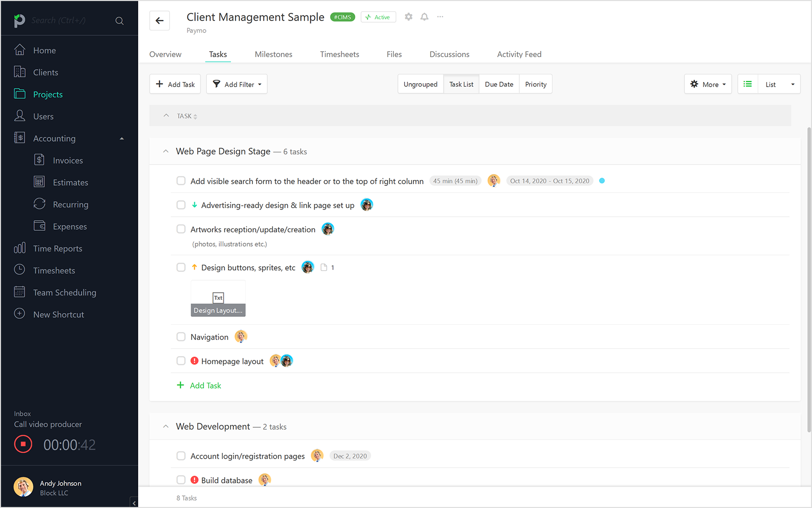
Task: Open the Activity Feed tab
Action: (519, 54)
